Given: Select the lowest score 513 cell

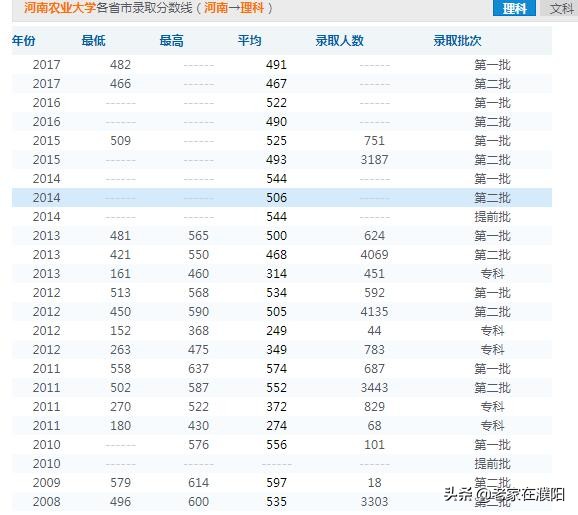Looking at the screenshot, I should [121, 293].
